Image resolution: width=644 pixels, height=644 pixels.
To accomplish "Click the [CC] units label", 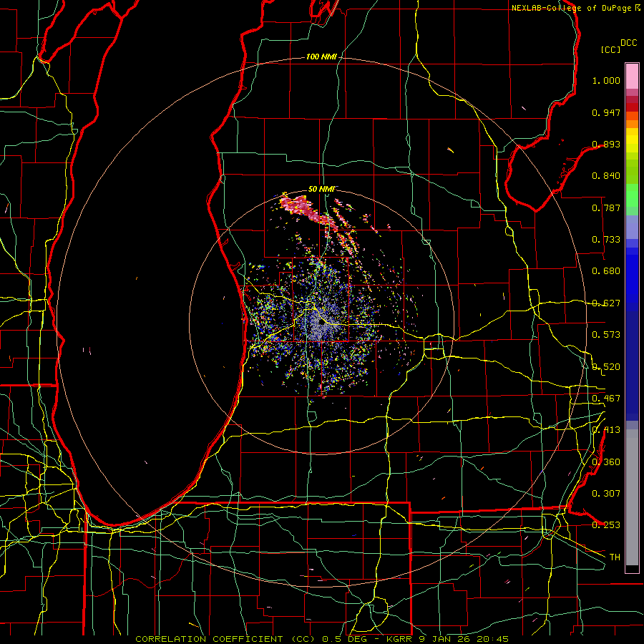I will pyautogui.click(x=611, y=49).
